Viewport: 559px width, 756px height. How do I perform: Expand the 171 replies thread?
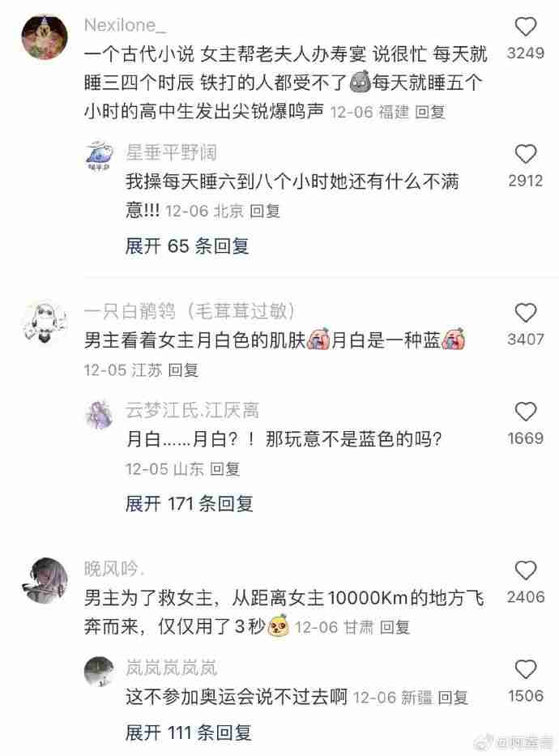tap(189, 504)
